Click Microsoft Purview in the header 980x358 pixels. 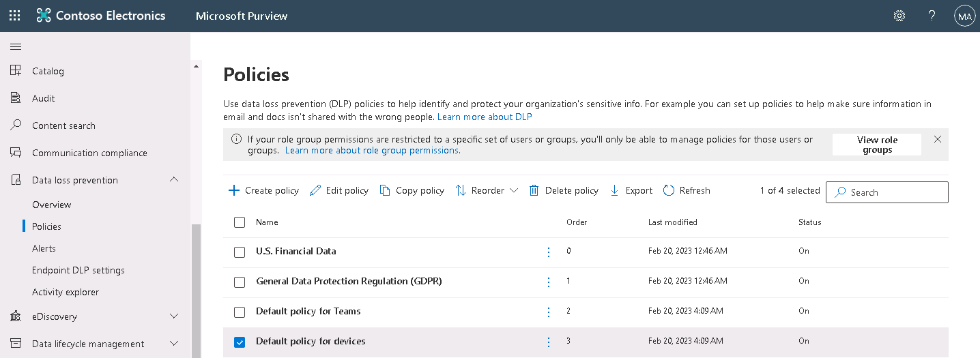(x=242, y=16)
